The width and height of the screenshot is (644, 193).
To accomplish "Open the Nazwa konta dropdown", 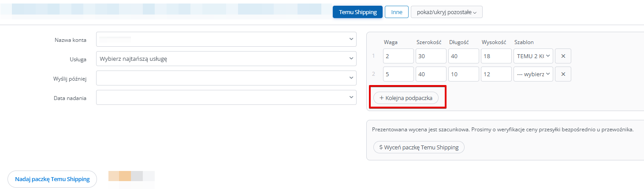I will (226, 39).
